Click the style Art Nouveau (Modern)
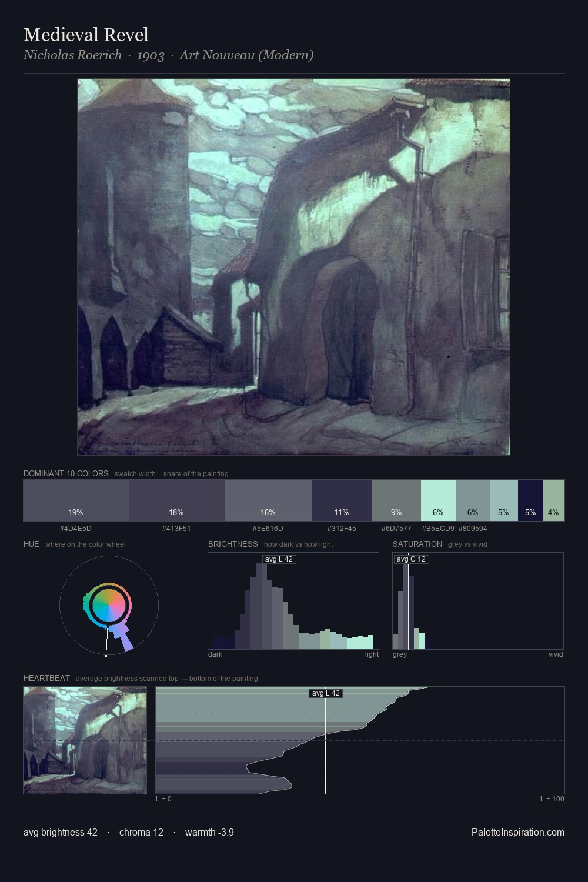Viewport: 588px width, 882px height. pyautogui.click(x=246, y=55)
